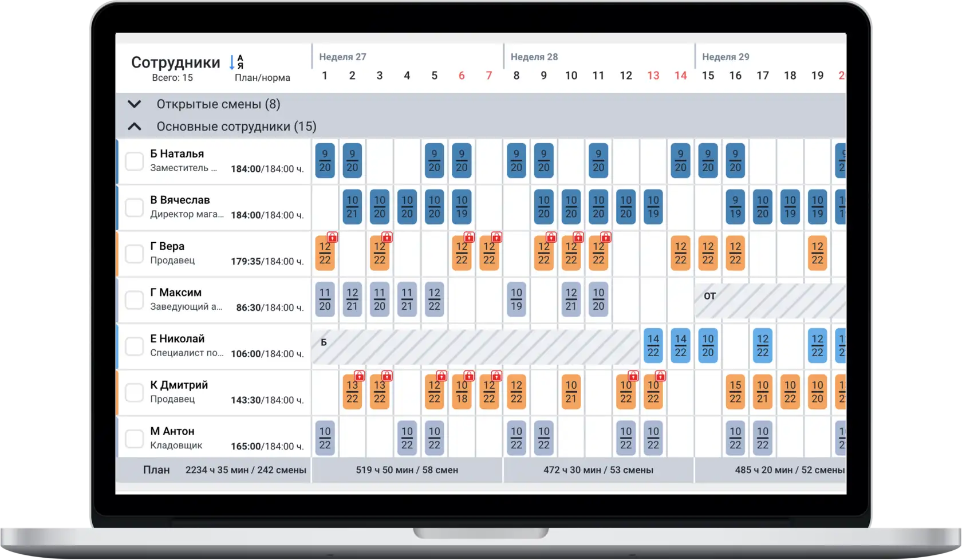Click В Вячеслав's 9–19 shift on day 16
The height and width of the screenshot is (560, 962).
735,207
